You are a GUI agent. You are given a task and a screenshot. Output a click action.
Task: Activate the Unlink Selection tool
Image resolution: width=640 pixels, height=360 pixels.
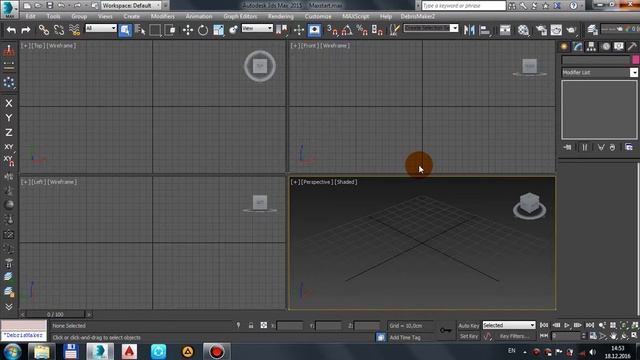[x=59, y=30]
